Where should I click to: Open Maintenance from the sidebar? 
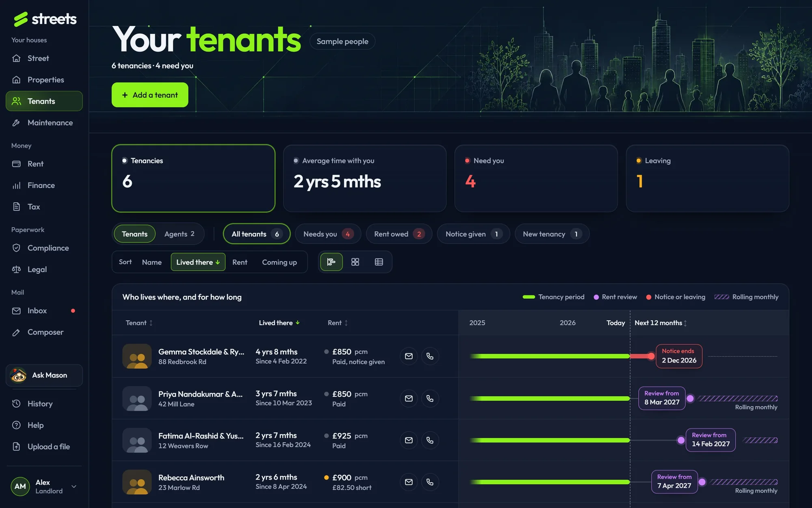44,123
